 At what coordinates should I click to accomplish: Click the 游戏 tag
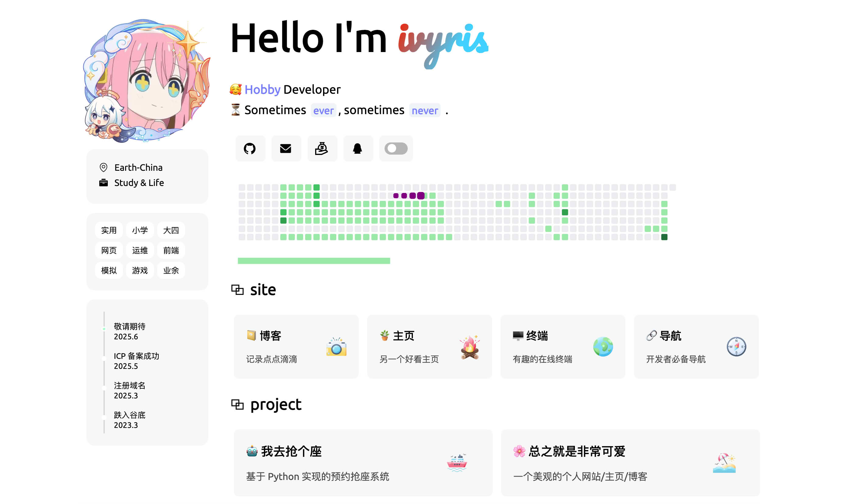[140, 271]
